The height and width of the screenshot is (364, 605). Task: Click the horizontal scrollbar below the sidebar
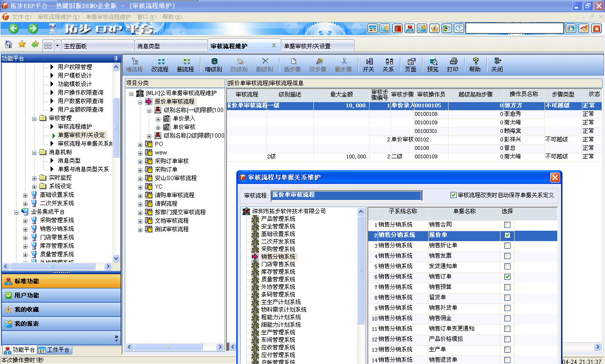[52, 266]
